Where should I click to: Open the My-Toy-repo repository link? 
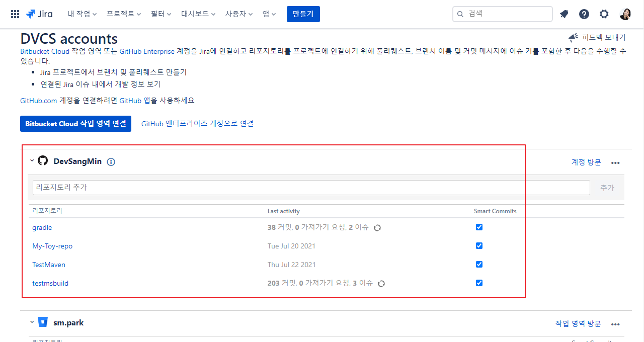tap(52, 246)
